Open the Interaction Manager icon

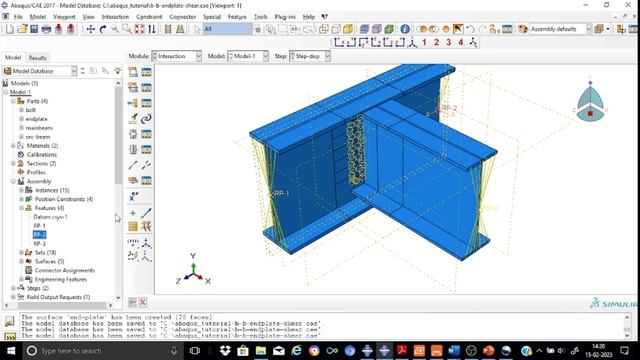pyautogui.click(x=146, y=72)
